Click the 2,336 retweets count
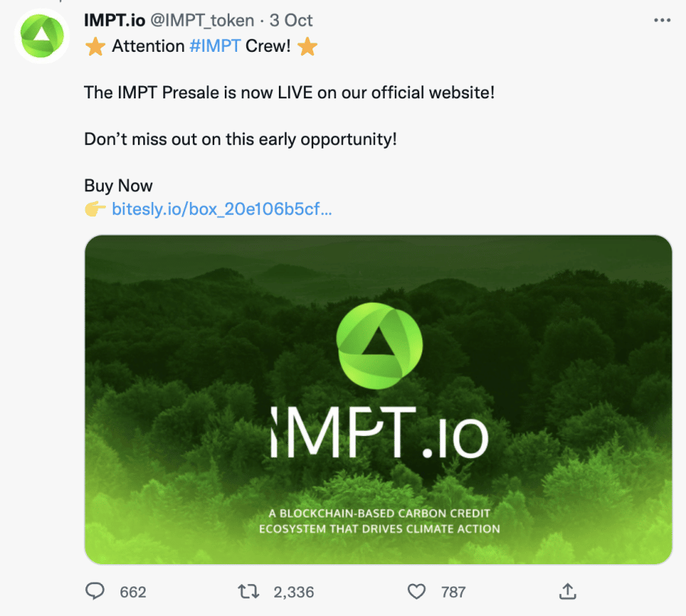This screenshot has height=616, width=686. [x=292, y=592]
